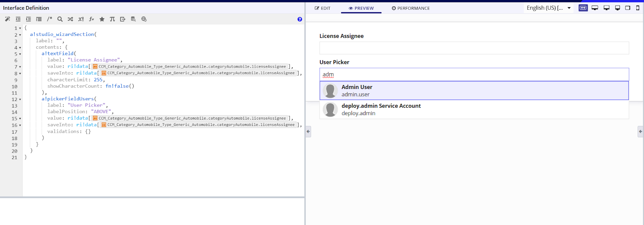Click the Admin User avatar icon
The width and height of the screenshot is (644, 225).
pyautogui.click(x=330, y=91)
